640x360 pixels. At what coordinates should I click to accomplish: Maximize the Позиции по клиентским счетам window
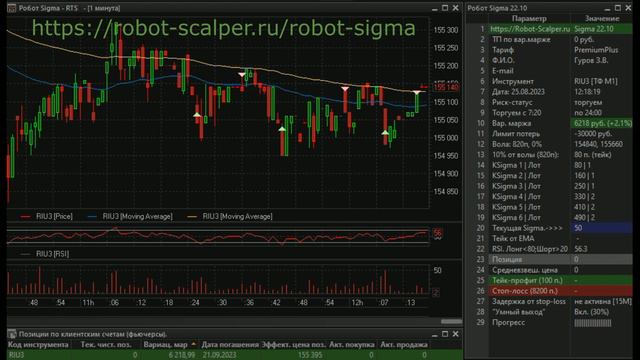[x=445, y=334]
